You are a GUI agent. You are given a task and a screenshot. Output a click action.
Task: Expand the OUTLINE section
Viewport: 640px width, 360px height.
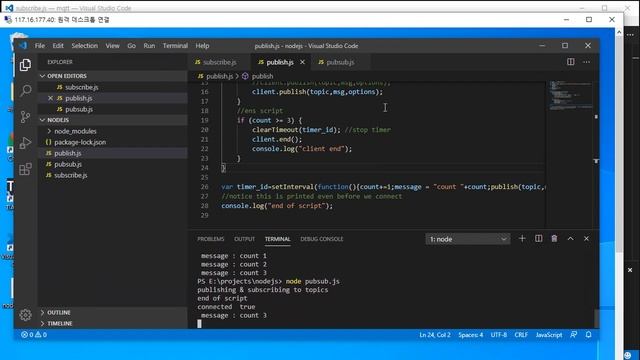coord(113,312)
